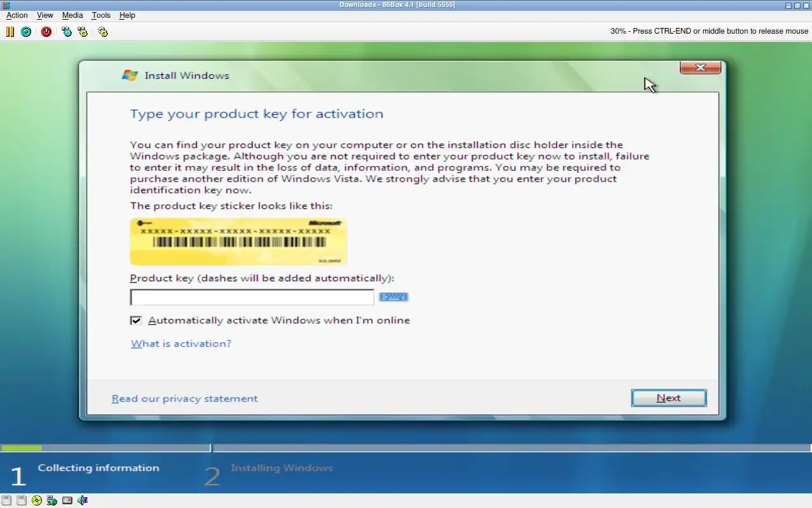
Task: Click the gray cassette status bar icon
Action: [67, 500]
